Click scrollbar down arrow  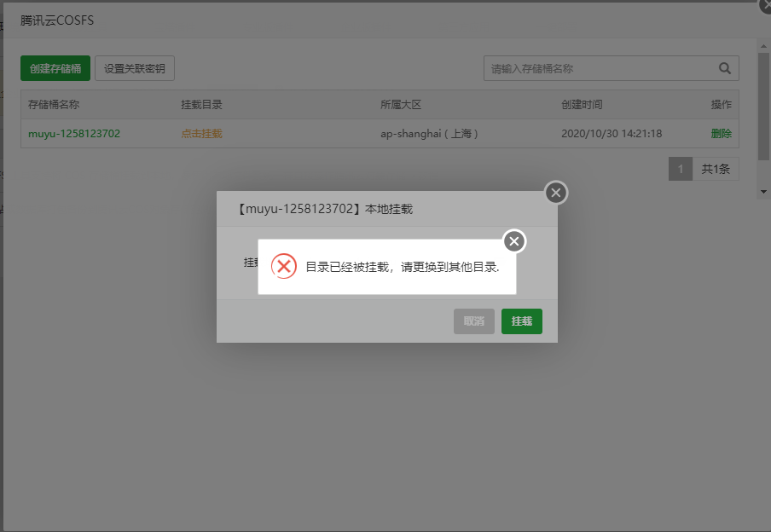pyautogui.click(x=763, y=192)
